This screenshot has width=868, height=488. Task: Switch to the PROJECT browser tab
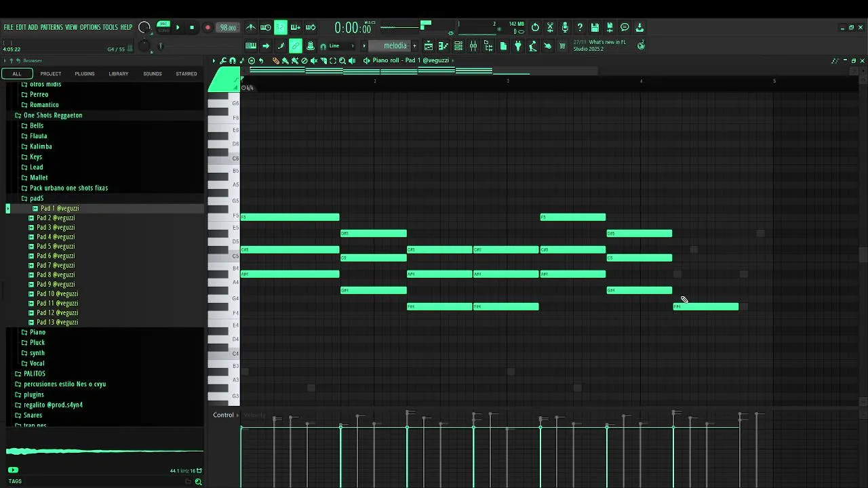(51, 73)
